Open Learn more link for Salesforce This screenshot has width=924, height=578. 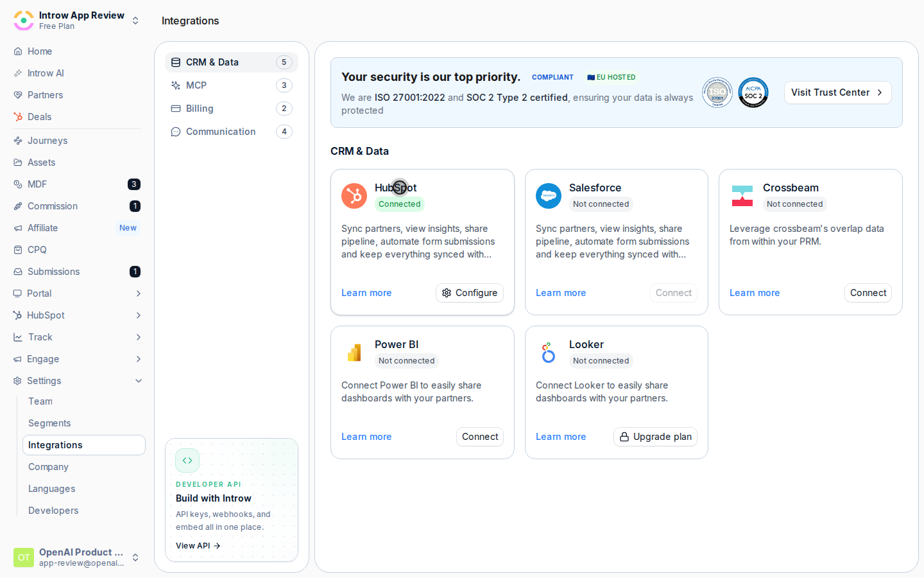coord(561,293)
